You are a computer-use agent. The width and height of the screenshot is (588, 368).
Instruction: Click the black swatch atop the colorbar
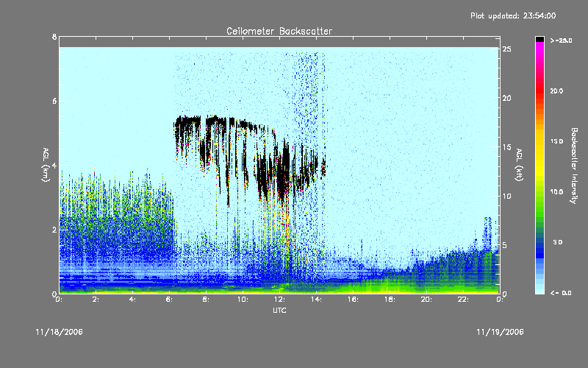click(539, 39)
